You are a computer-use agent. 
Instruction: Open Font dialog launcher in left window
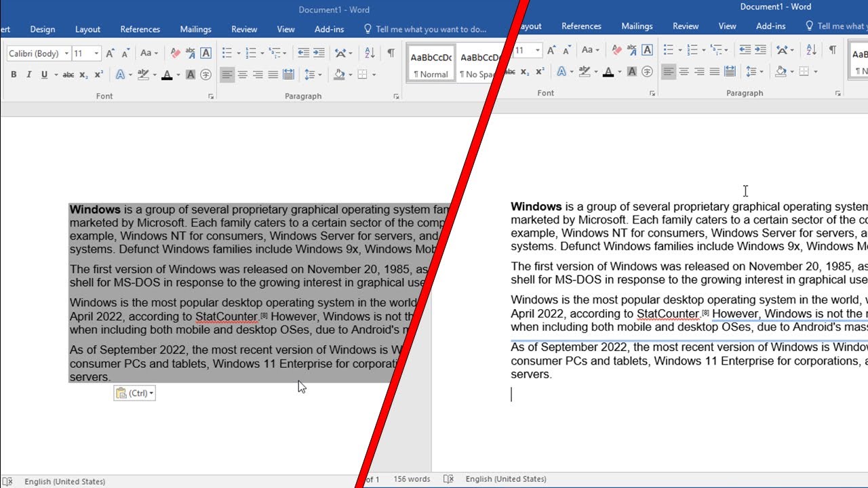(211, 97)
